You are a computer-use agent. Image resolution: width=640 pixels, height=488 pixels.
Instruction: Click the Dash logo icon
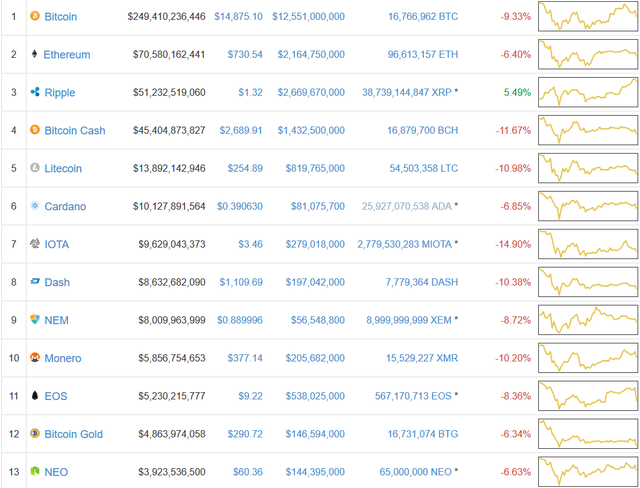tap(35, 282)
